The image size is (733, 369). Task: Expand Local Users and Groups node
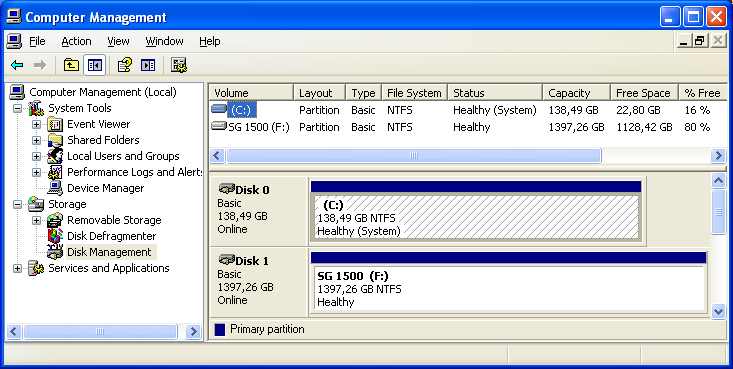pyautogui.click(x=36, y=156)
